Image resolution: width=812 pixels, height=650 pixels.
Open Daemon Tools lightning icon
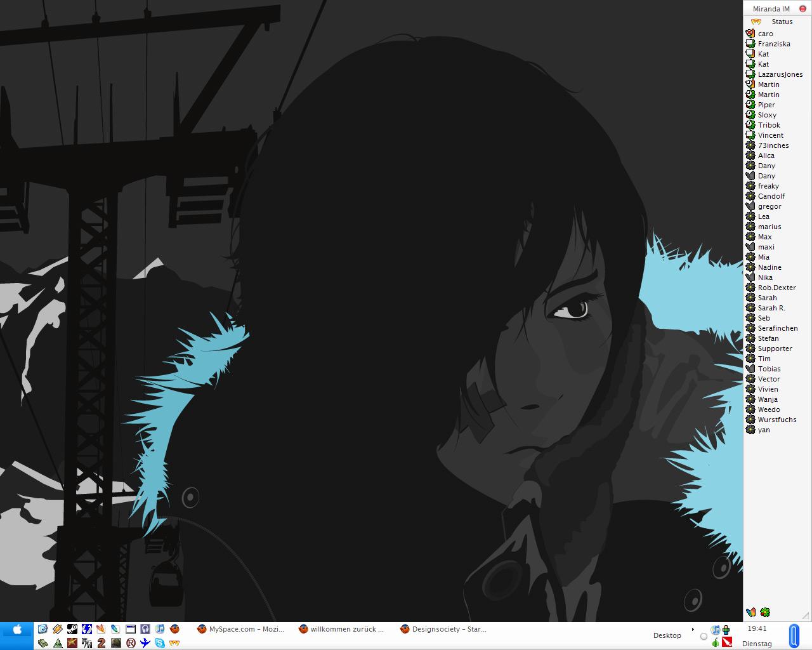tap(87, 629)
